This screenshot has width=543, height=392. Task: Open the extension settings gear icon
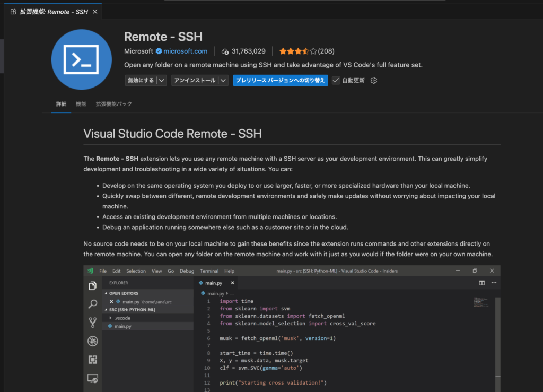click(374, 81)
